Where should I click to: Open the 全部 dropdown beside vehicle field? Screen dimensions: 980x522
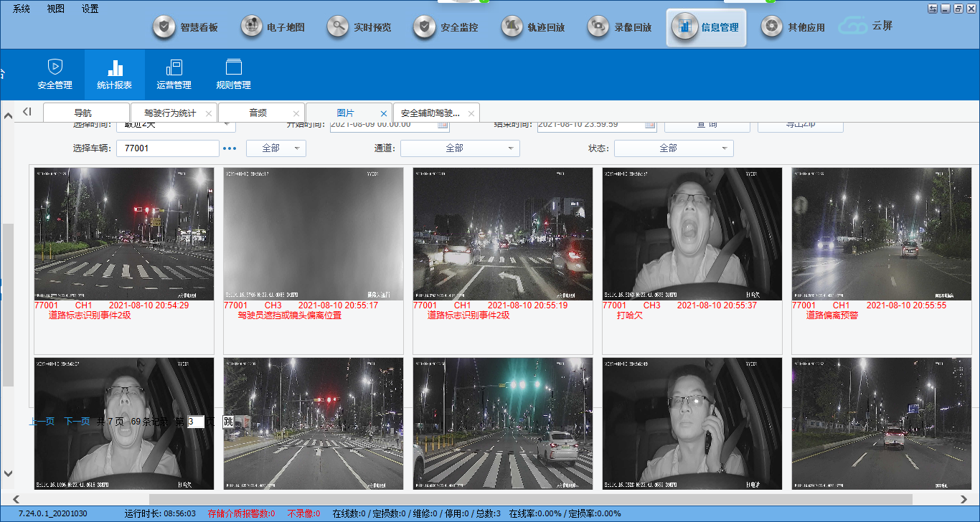(276, 148)
